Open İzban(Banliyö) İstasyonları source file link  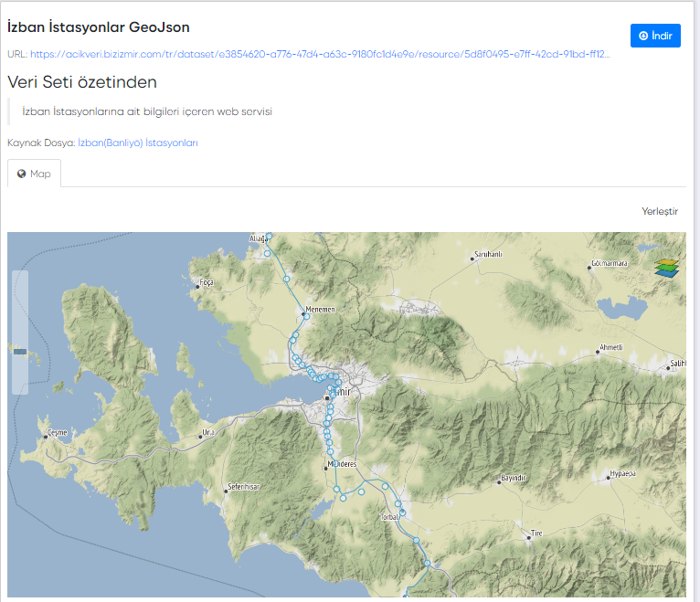137,143
